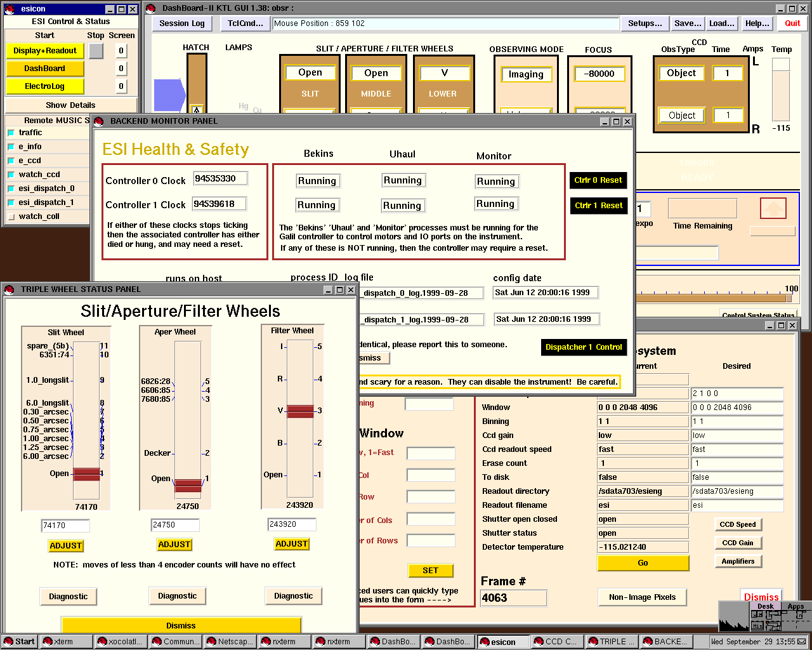Image resolution: width=812 pixels, height=650 pixels.
Task: Click the Filter Wheel position slider marker at V
Action: click(300, 411)
